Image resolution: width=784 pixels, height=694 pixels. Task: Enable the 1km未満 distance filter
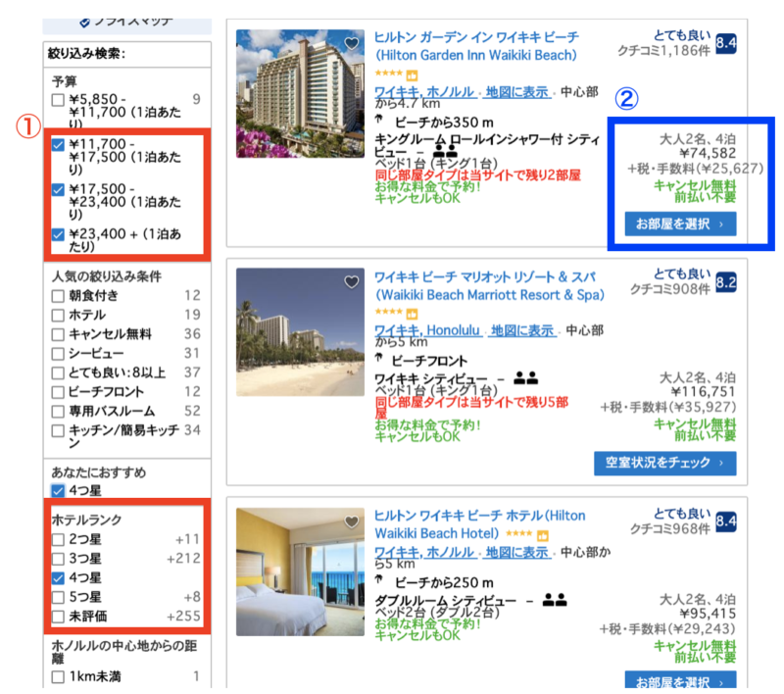pyautogui.click(x=58, y=677)
